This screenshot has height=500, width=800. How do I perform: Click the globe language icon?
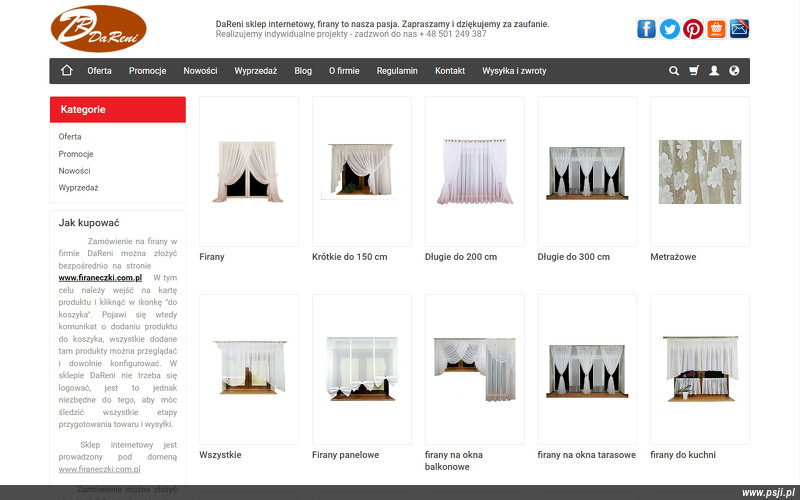click(734, 71)
